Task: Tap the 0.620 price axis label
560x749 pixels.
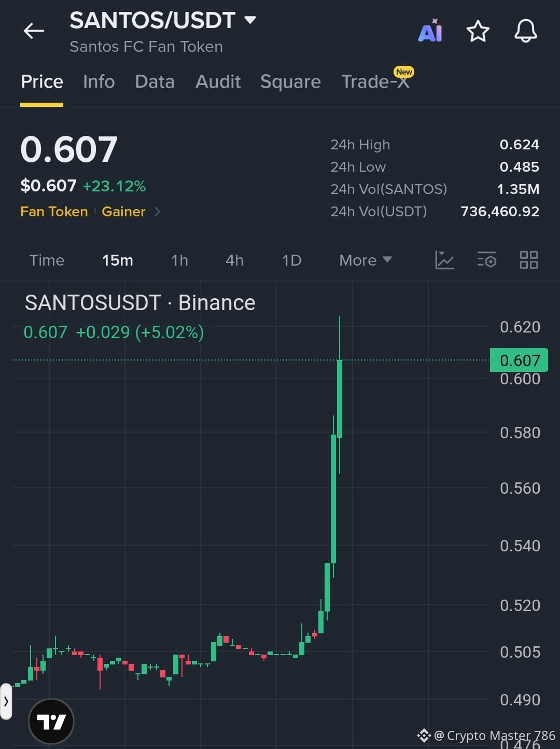Action: point(520,327)
